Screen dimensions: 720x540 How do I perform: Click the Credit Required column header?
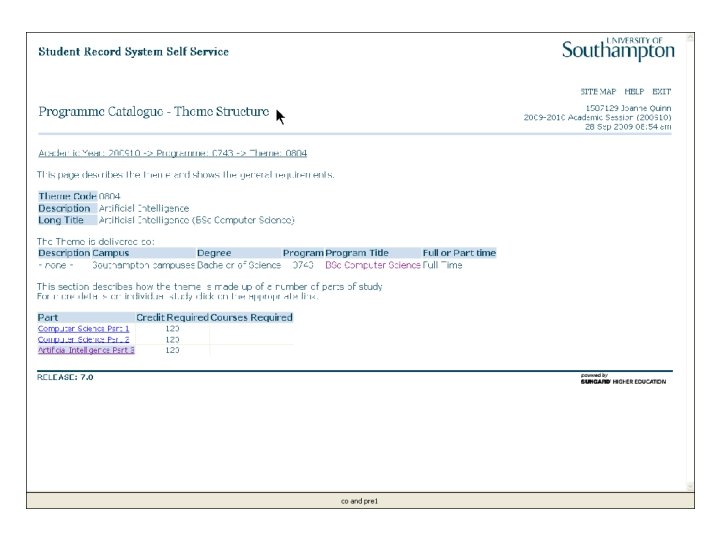pos(172,318)
